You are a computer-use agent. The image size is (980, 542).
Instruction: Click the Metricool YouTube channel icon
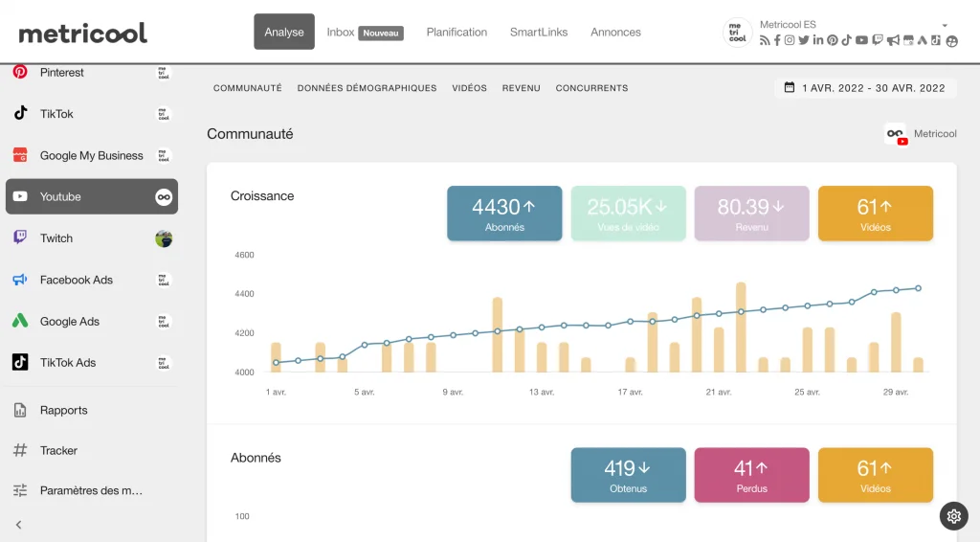click(896, 134)
